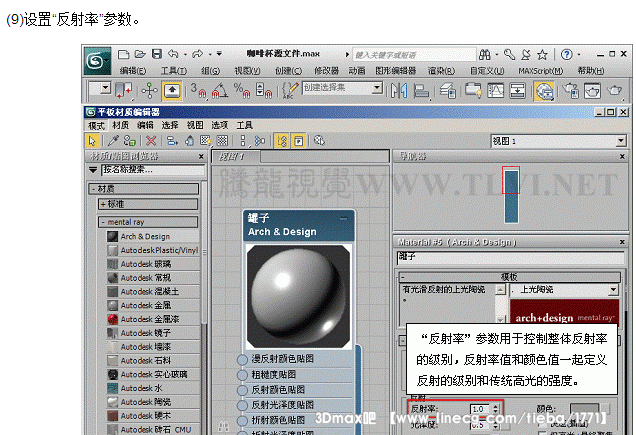Toggle the 3D Snaps magnet icon
636x435 pixels.
click(198, 90)
